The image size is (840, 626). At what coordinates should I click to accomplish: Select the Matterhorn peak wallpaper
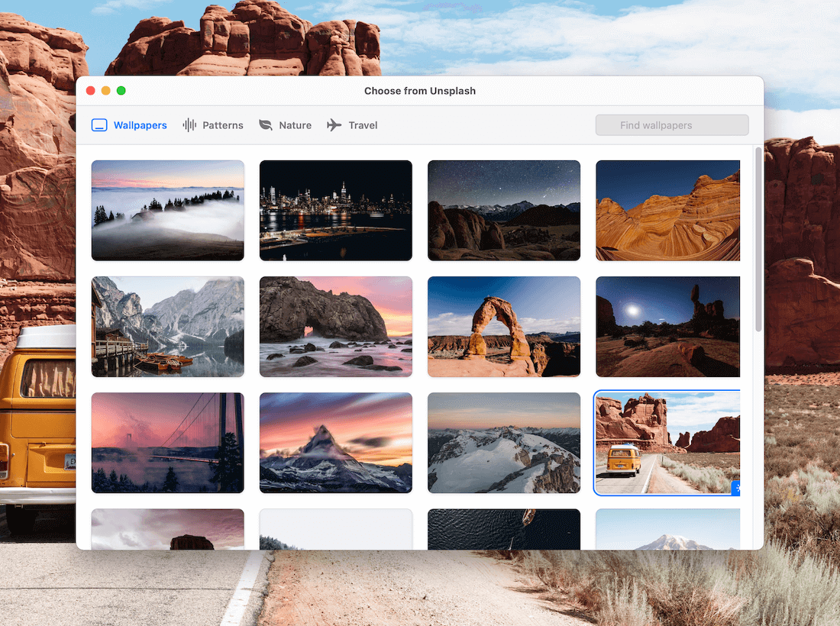335,443
